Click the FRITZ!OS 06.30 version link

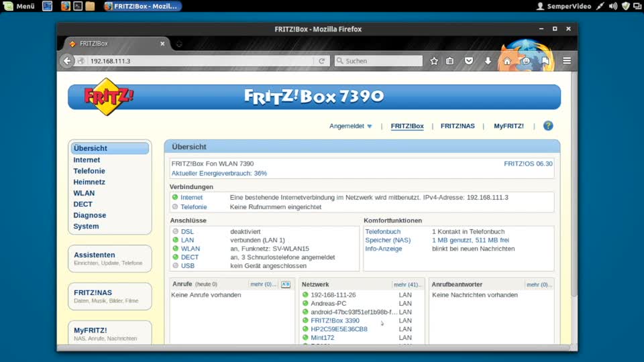[528, 164]
